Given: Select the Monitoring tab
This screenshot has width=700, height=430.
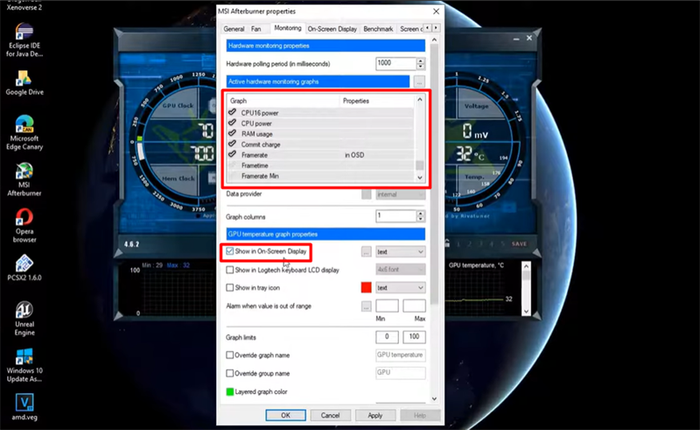Looking at the screenshot, I should [288, 28].
